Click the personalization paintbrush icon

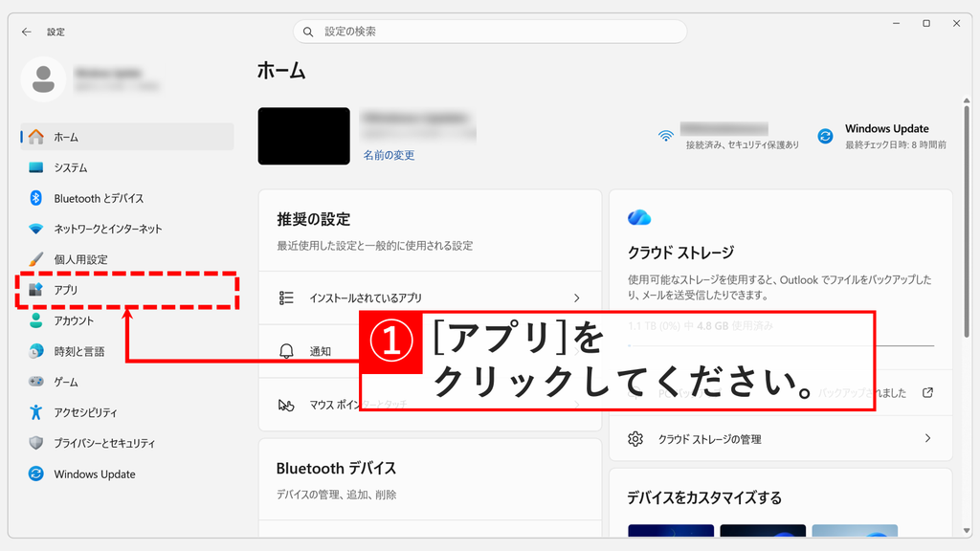click(36, 259)
